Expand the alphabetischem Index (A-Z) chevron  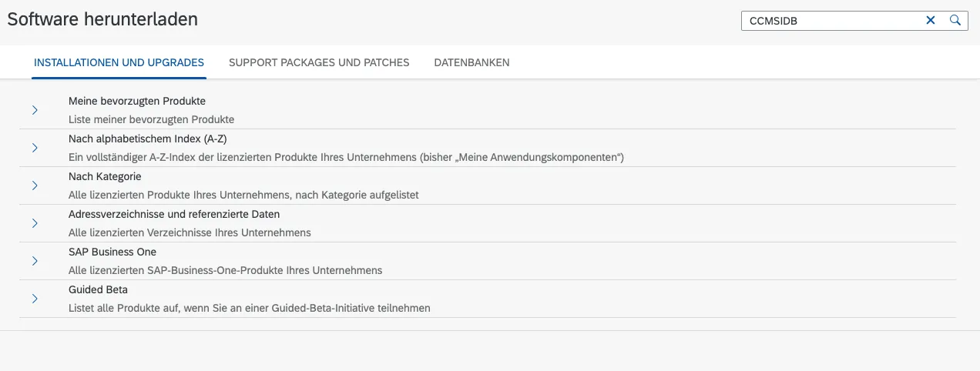(35, 148)
